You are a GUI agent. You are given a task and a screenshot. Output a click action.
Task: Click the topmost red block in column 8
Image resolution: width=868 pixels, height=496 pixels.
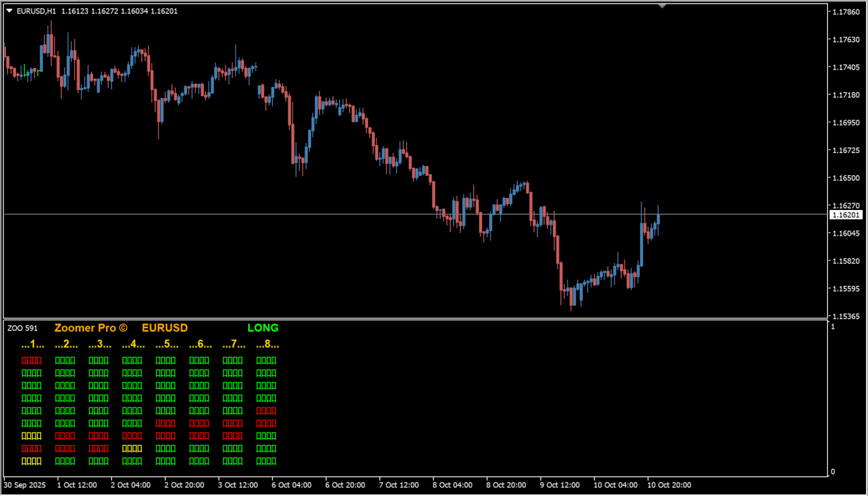pyautogui.click(x=266, y=411)
